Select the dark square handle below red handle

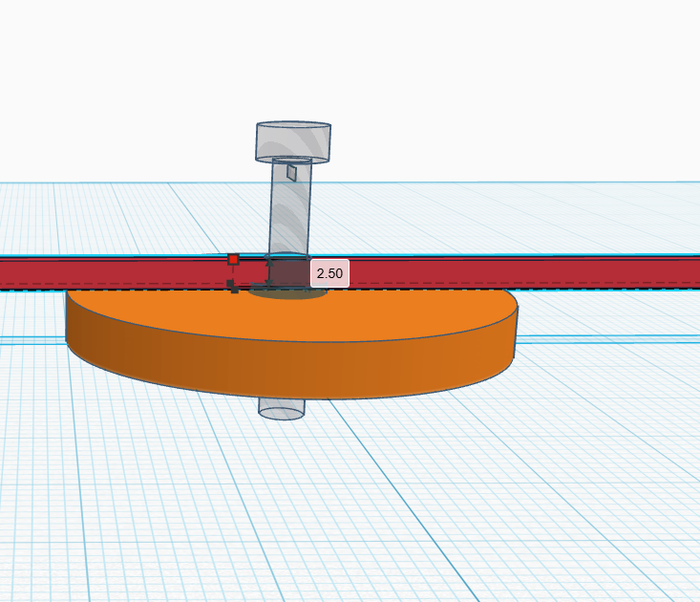pyautogui.click(x=230, y=284)
